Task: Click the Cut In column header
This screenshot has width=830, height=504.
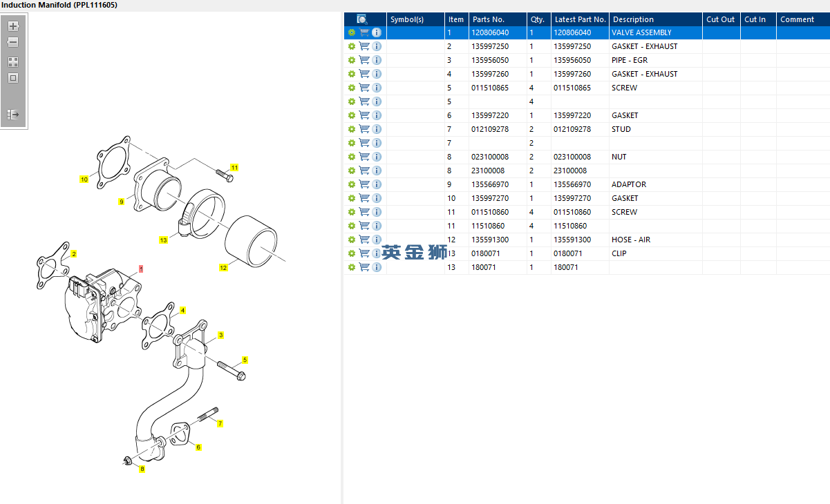Action: (758, 19)
